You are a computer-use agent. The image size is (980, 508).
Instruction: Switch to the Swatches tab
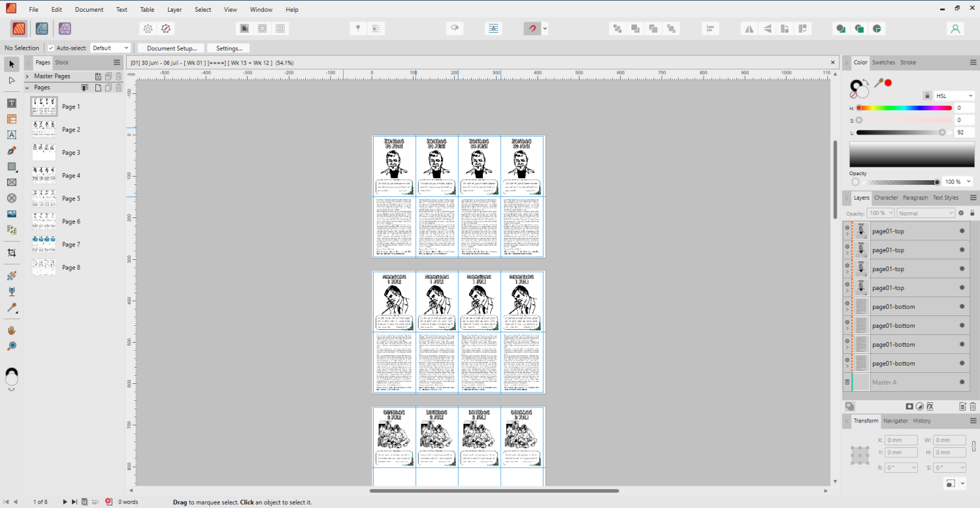pos(883,62)
